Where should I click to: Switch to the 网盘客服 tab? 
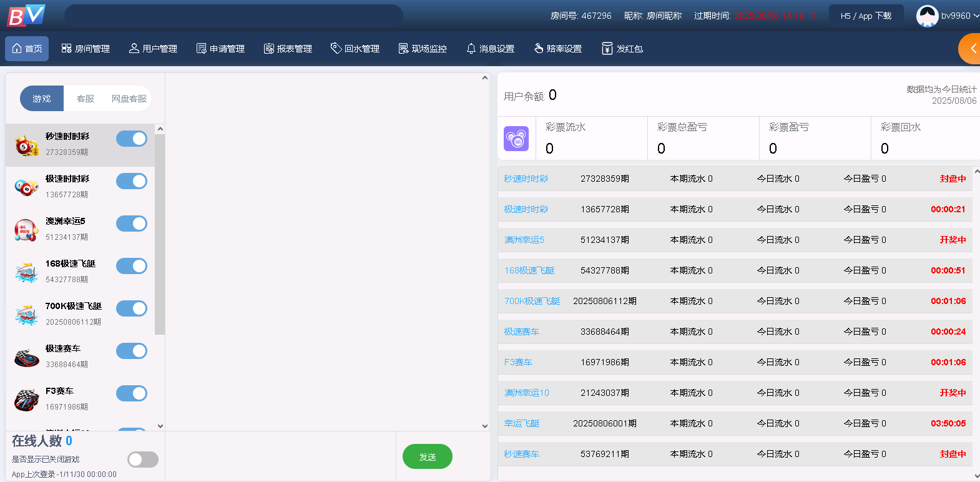pyautogui.click(x=129, y=99)
